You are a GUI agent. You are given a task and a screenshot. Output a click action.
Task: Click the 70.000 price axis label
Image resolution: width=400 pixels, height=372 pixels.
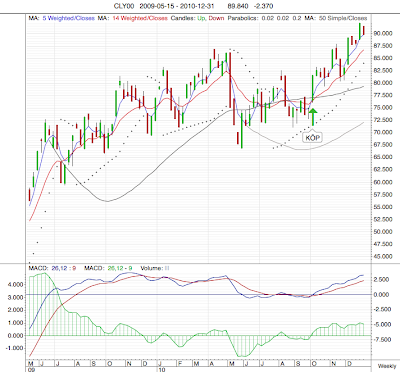383,132
